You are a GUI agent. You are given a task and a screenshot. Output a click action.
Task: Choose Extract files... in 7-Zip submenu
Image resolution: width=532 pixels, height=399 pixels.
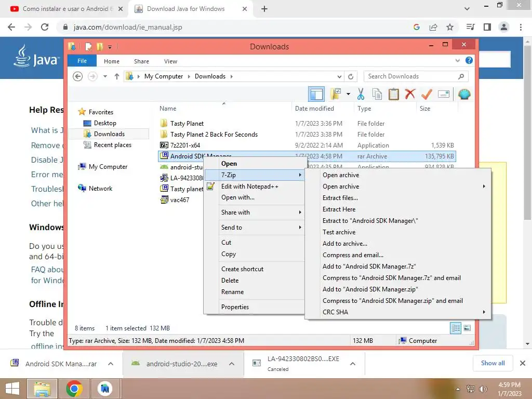click(x=340, y=198)
